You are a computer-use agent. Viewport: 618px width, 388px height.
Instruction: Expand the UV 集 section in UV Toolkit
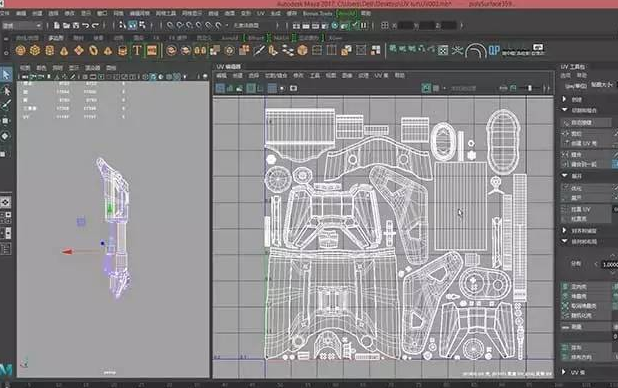coord(564,372)
